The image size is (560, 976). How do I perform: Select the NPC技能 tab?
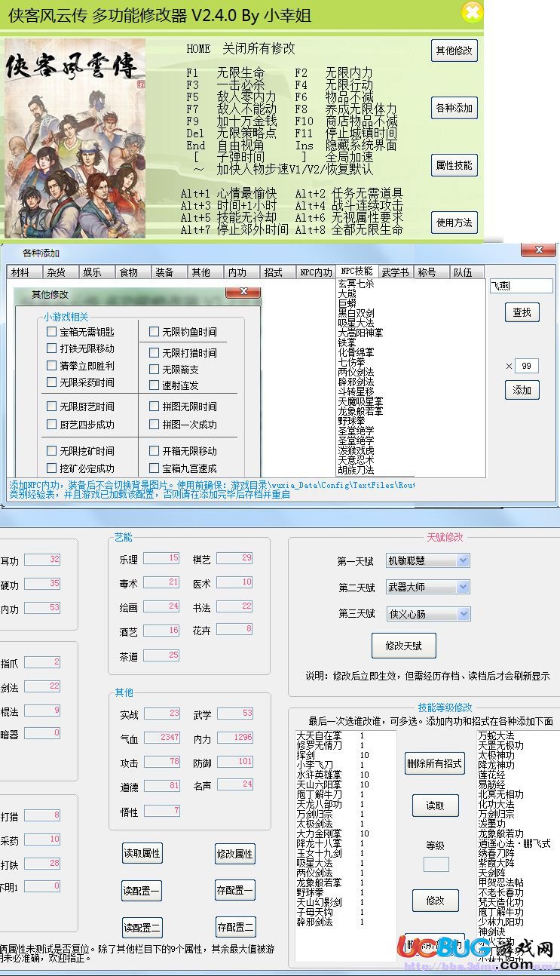click(x=356, y=271)
